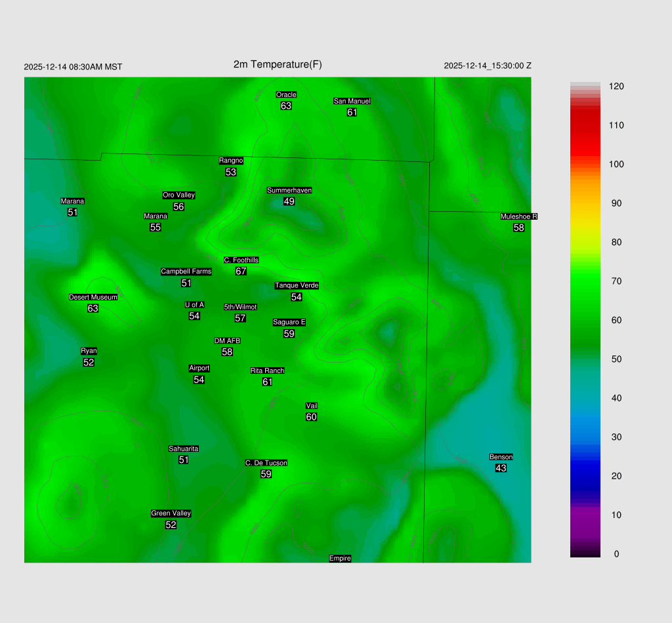672x623 pixels.
Task: Click the C. Foothills station label
Action: click(x=241, y=260)
